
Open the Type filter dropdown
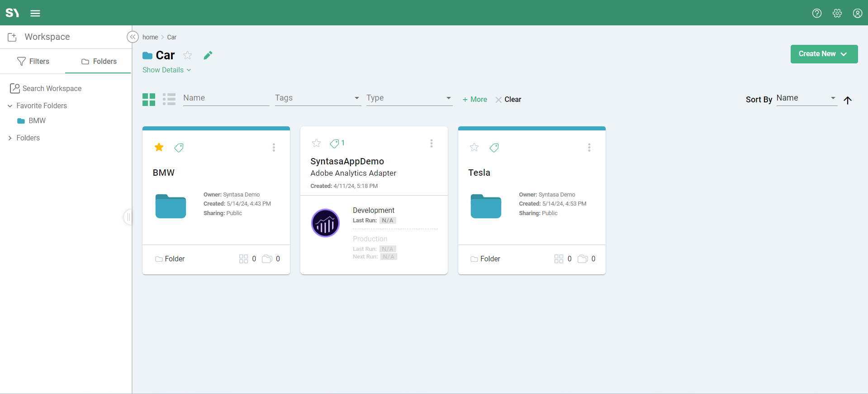409,98
